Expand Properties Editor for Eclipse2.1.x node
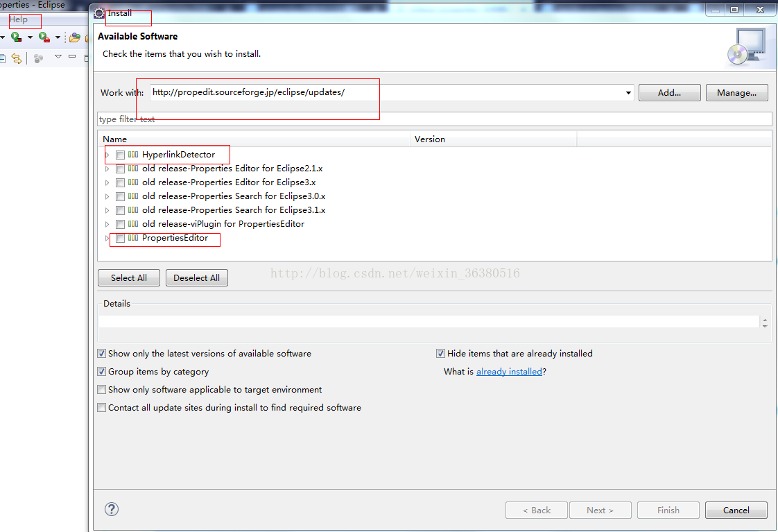The height and width of the screenshot is (532, 778). tap(107, 169)
